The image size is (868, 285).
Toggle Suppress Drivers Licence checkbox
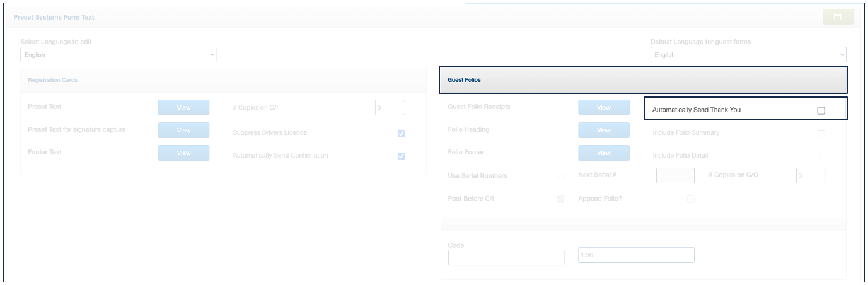402,134
